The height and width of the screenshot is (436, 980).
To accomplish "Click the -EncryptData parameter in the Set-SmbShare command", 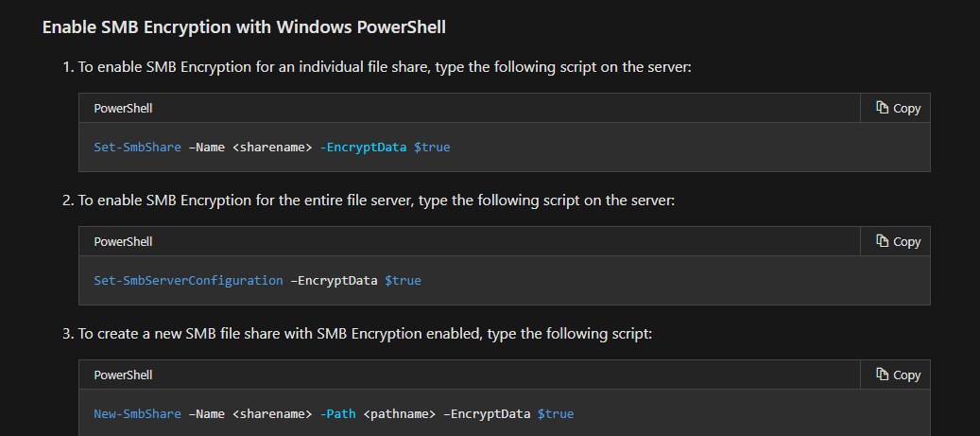I will coord(363,148).
